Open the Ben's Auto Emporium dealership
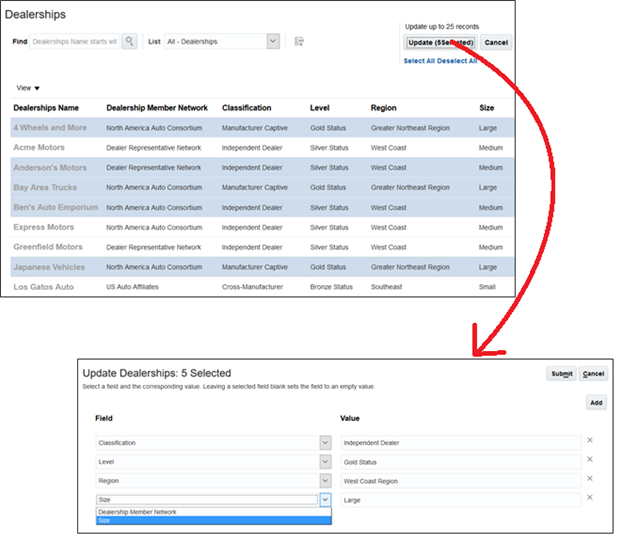This screenshot has height=544, width=622. (x=56, y=207)
